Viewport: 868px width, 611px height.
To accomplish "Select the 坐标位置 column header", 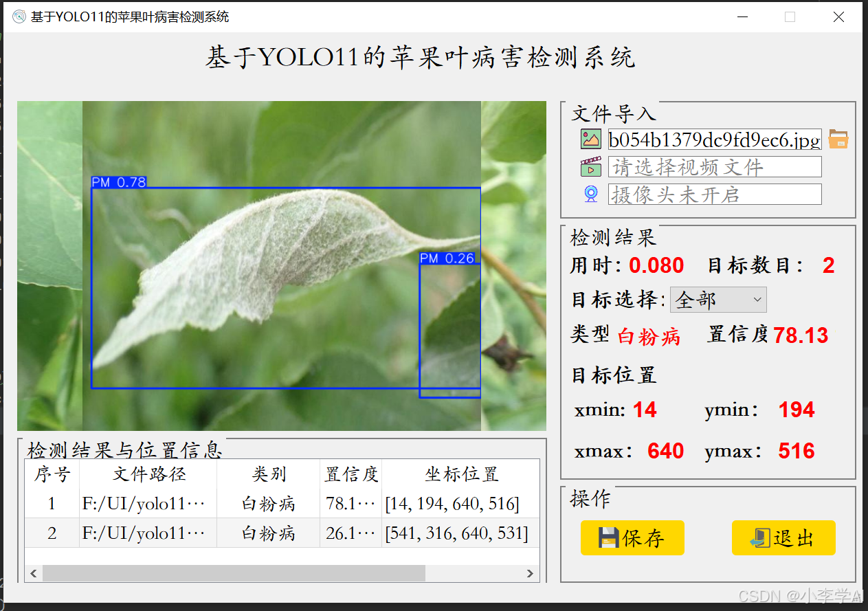I will point(460,474).
